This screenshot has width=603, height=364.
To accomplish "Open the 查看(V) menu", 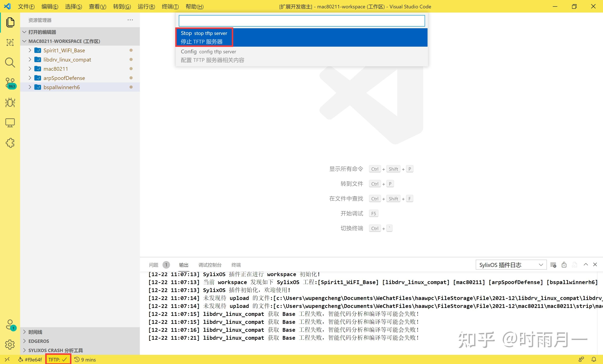I will (x=97, y=7).
